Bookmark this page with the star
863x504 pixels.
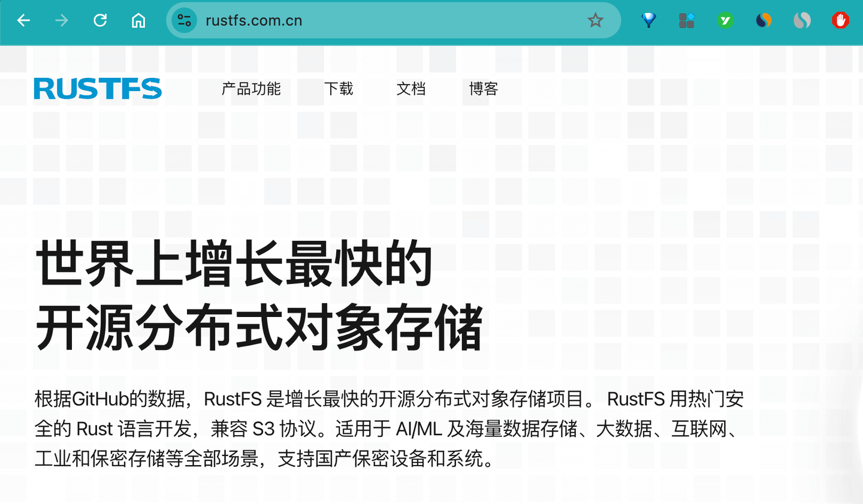pyautogui.click(x=596, y=20)
